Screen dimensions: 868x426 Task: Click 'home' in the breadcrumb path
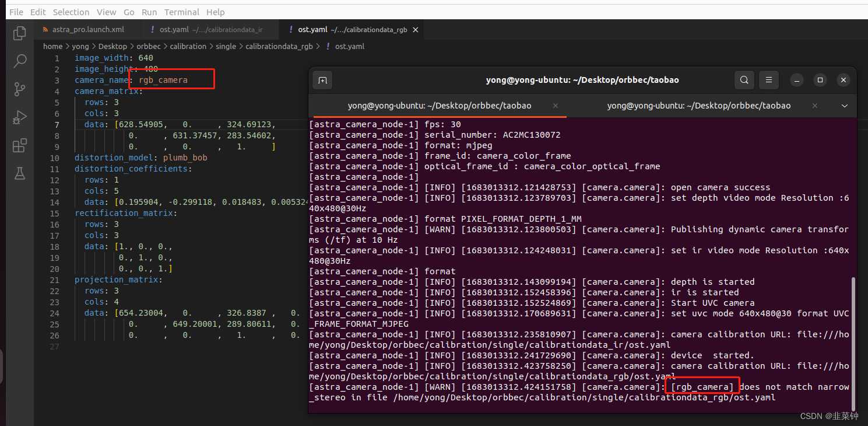click(52, 46)
